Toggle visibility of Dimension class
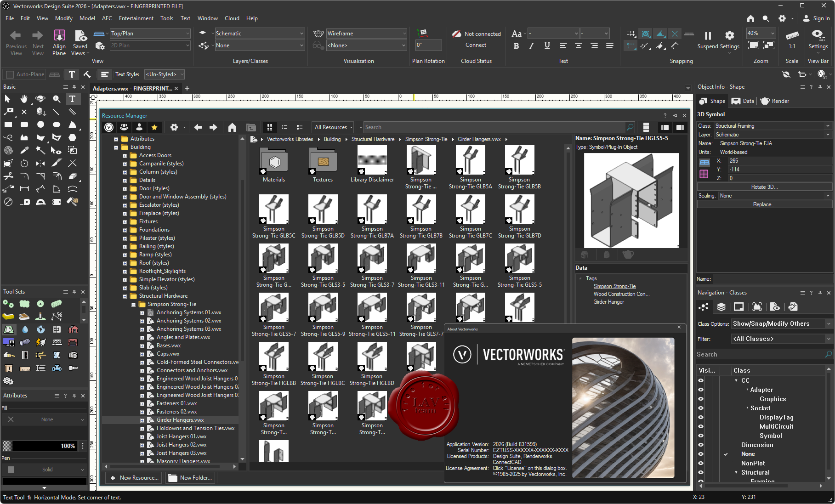The height and width of the screenshot is (504, 835). click(x=701, y=445)
